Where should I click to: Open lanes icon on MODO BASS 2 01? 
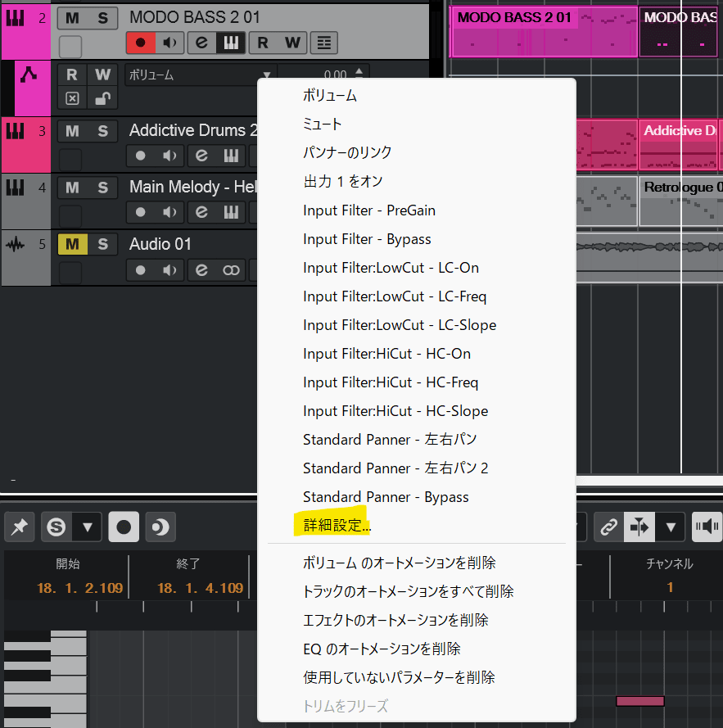pyautogui.click(x=323, y=43)
